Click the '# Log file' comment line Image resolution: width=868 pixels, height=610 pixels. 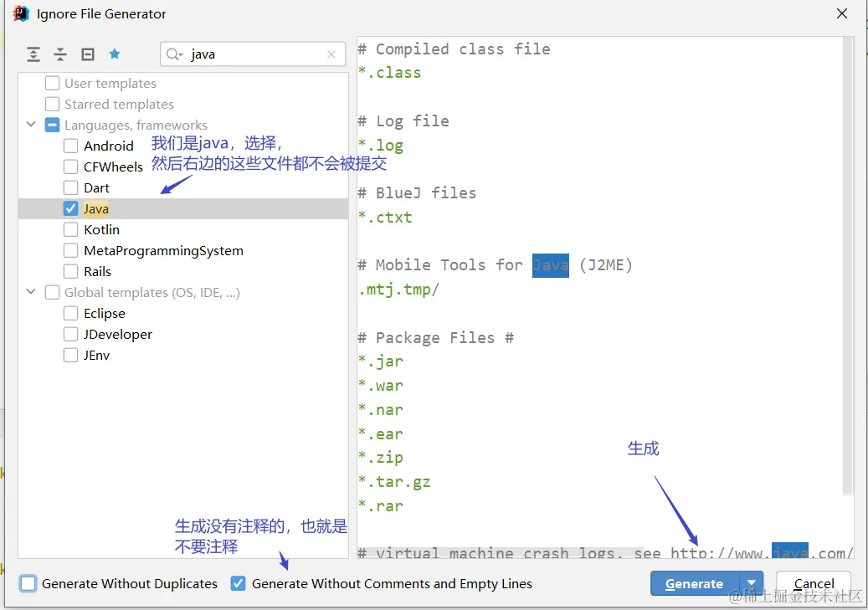403,121
